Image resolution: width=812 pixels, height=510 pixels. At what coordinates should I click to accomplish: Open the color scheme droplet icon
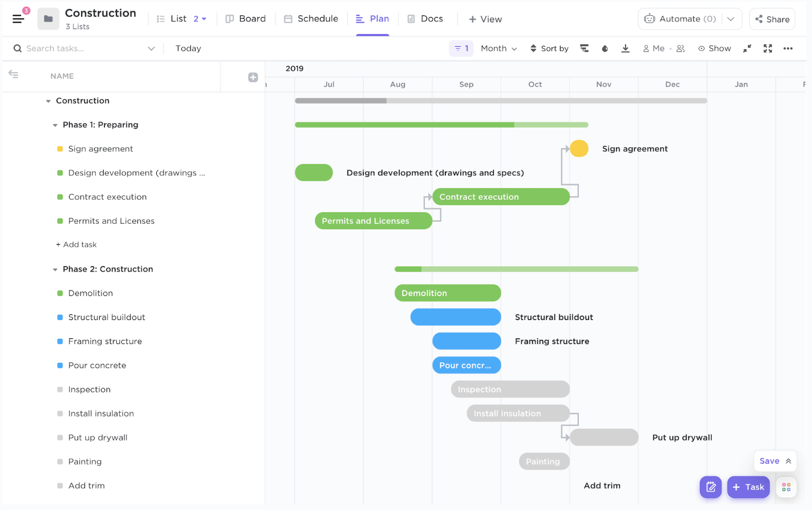(605, 48)
